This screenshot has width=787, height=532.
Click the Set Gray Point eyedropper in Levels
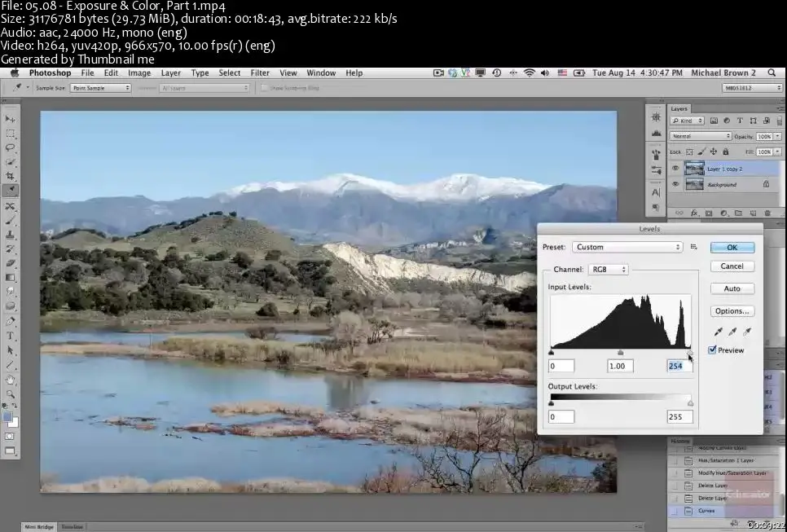click(x=732, y=332)
